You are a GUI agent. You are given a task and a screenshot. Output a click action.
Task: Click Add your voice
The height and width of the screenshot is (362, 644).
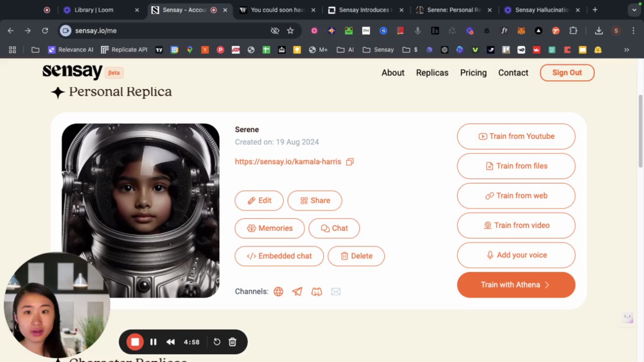[516, 255]
